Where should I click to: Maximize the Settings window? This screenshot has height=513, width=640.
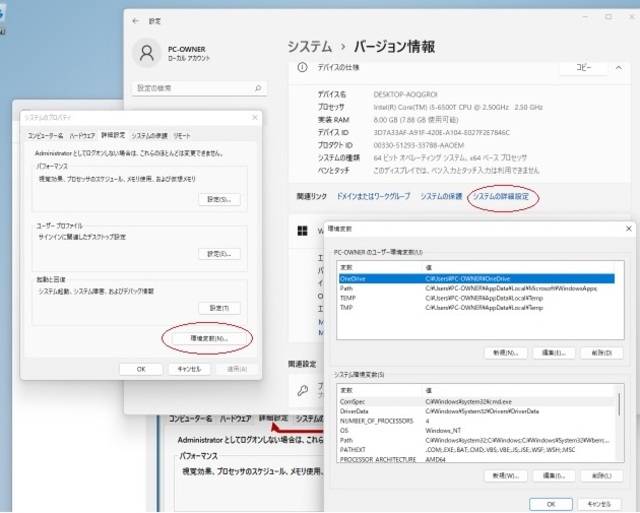[609, 17]
